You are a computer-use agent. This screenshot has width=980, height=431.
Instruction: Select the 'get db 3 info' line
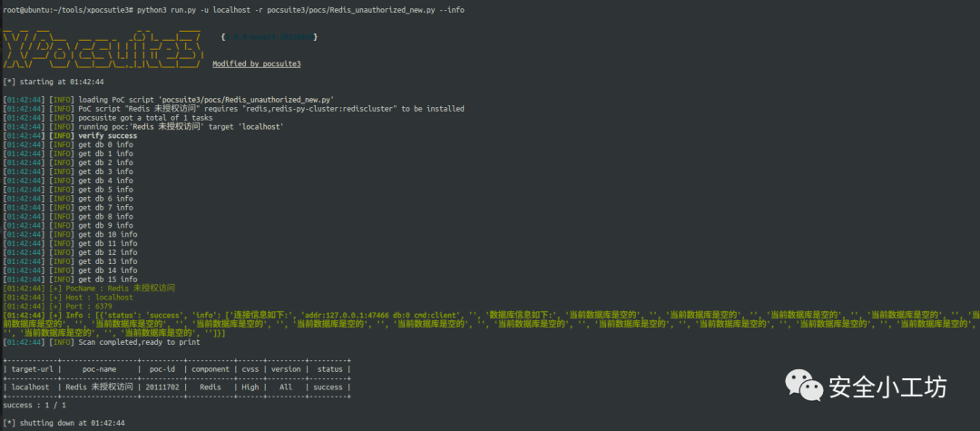coord(68,171)
